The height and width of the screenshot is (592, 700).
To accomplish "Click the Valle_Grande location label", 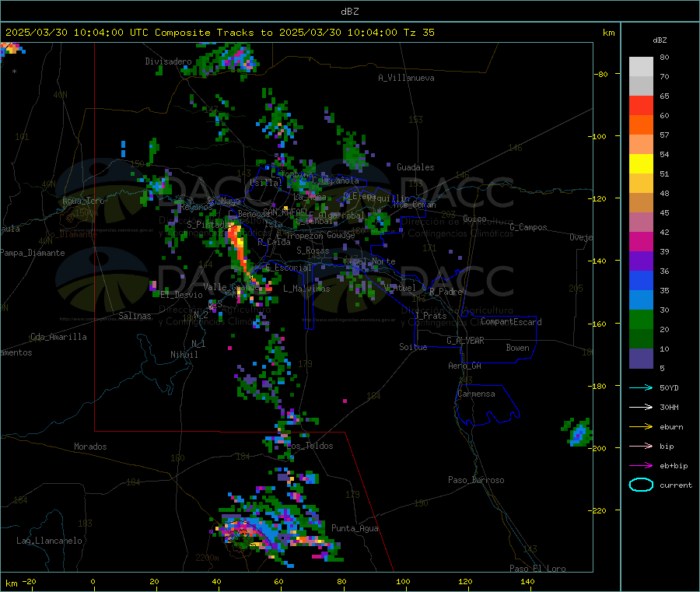I will coord(232,287).
